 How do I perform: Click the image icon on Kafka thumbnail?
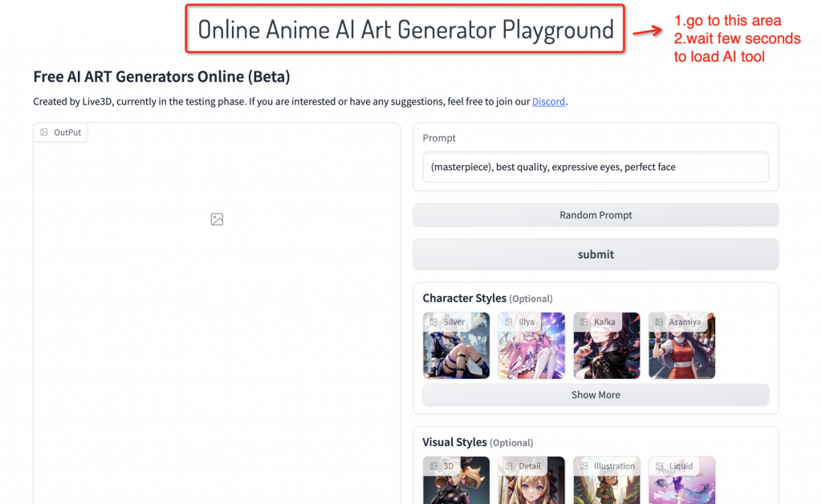[584, 322]
